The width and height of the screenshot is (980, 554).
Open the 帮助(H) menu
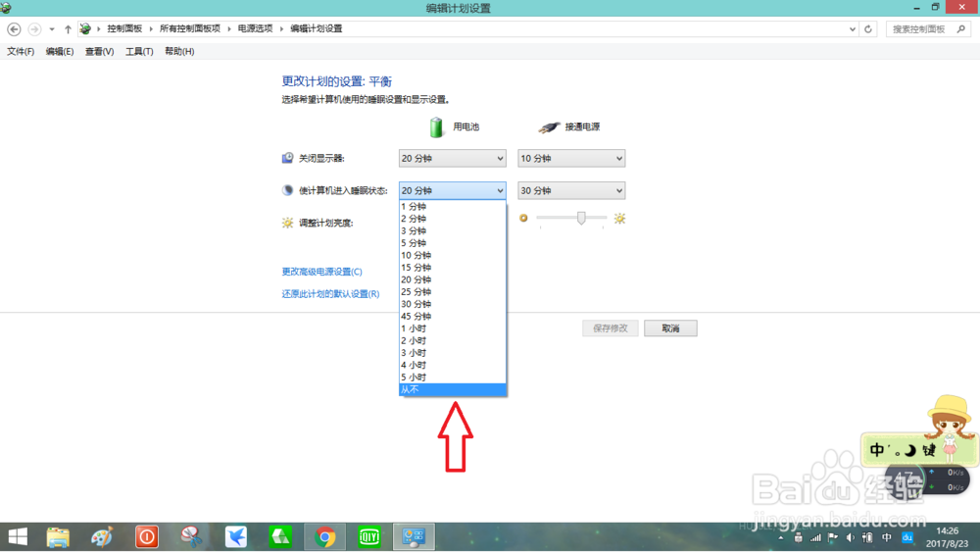(179, 51)
